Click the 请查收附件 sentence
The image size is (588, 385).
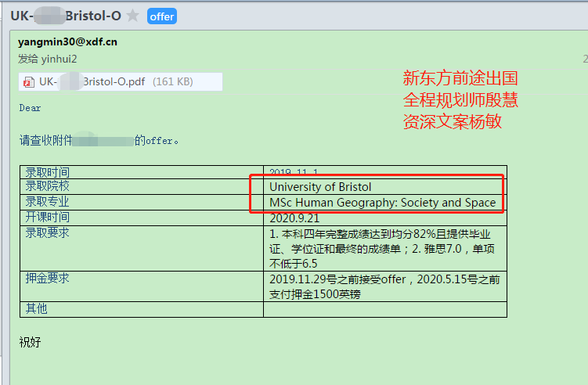tap(99, 141)
